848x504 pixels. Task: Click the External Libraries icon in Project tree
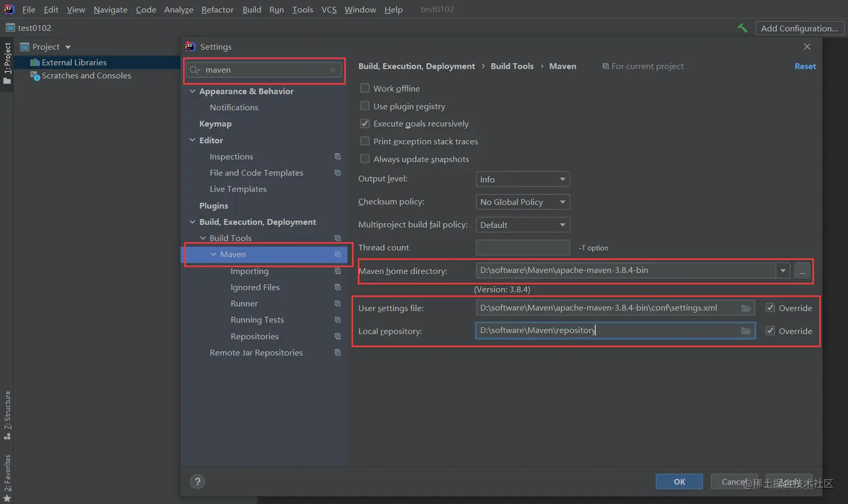pos(35,62)
